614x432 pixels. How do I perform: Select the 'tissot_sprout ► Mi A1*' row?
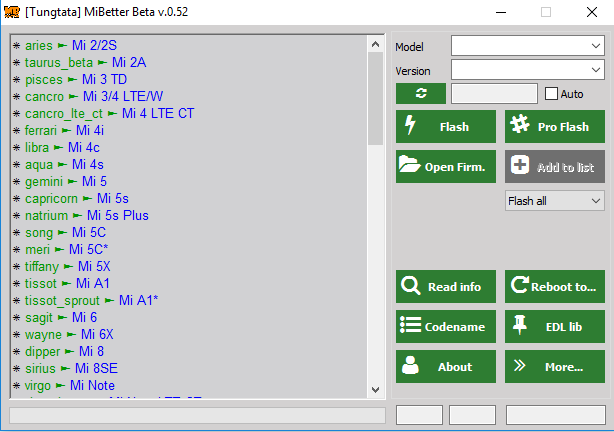[189, 300]
